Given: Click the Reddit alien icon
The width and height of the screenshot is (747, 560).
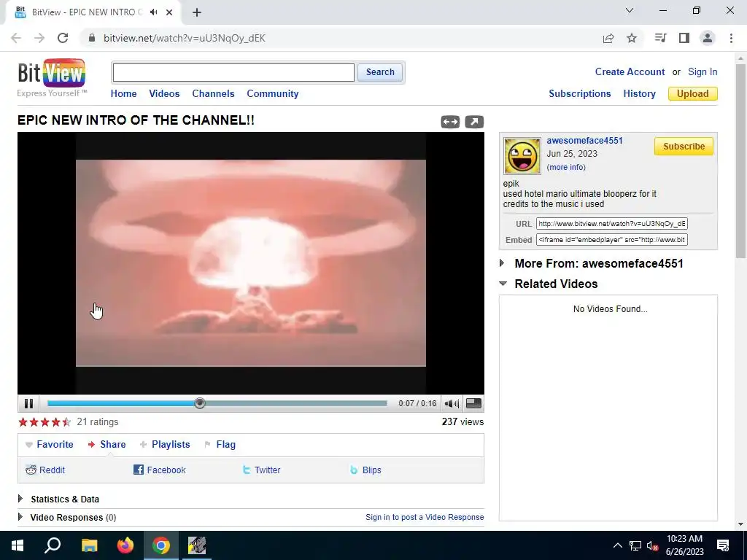Looking at the screenshot, I should click(x=31, y=470).
